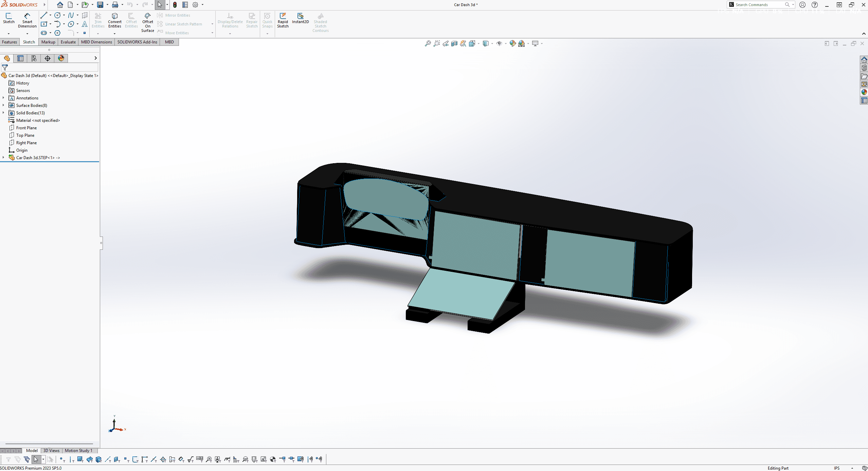Image resolution: width=868 pixels, height=471 pixels.
Task: Click the Search Commands field
Action: point(758,5)
